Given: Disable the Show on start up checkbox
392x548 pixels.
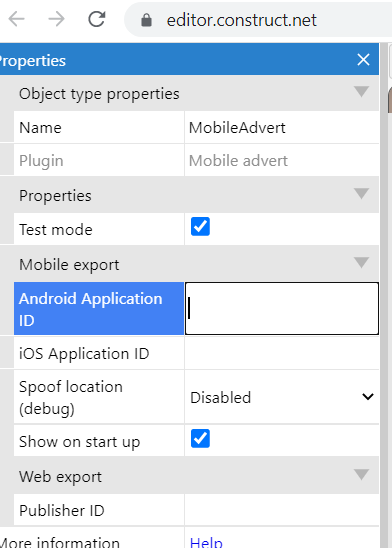Looking at the screenshot, I should coord(200,438).
